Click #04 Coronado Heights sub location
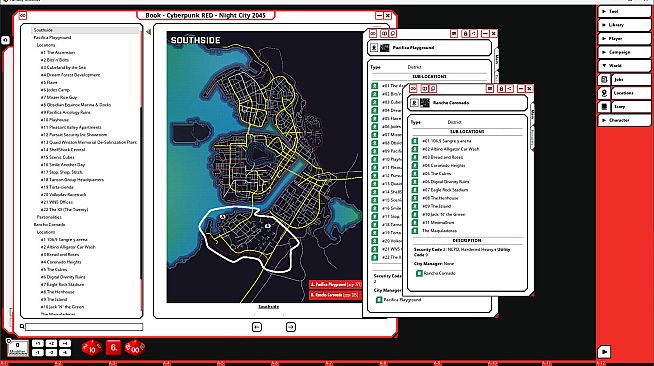This screenshot has width=654, height=366. tap(443, 165)
